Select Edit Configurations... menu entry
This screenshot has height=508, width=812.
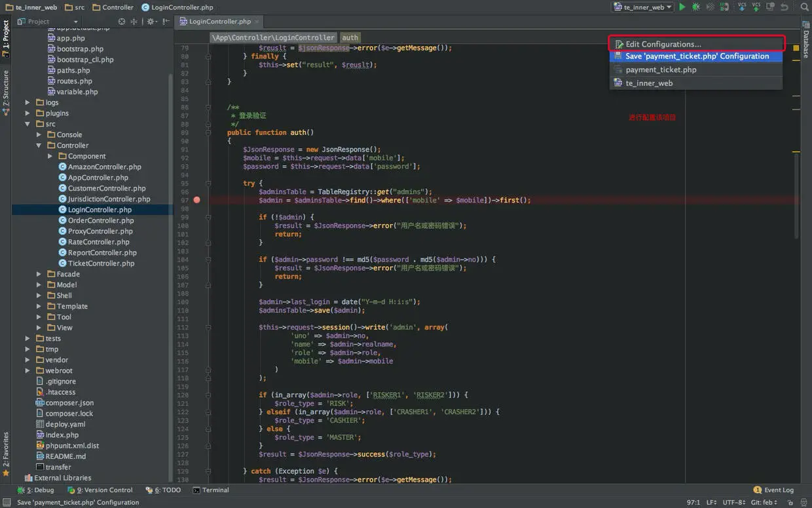tap(697, 44)
